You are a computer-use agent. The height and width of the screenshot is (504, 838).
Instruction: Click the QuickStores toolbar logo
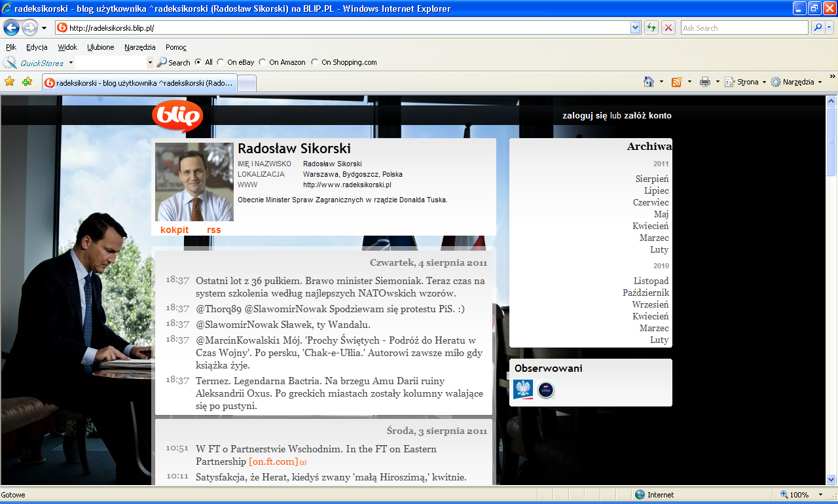pyautogui.click(x=34, y=63)
